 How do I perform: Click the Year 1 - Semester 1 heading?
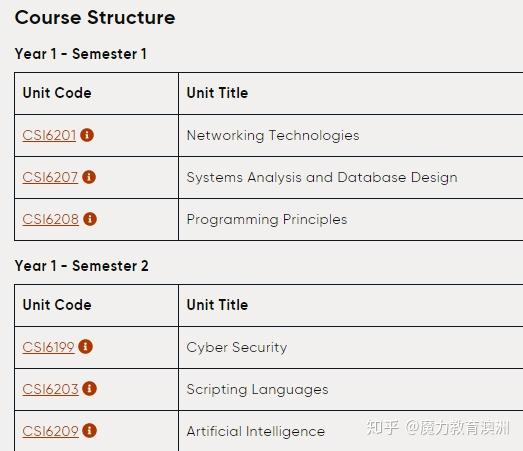pyautogui.click(x=81, y=54)
